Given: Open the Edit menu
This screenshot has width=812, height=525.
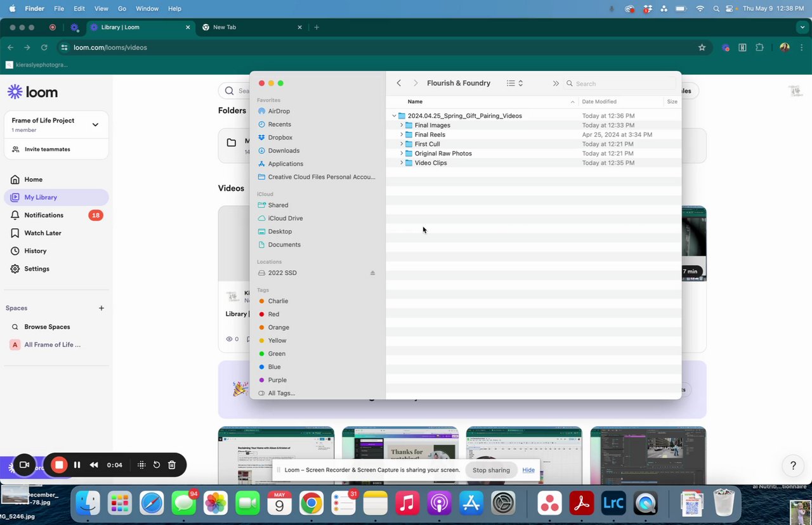Looking at the screenshot, I should point(79,9).
